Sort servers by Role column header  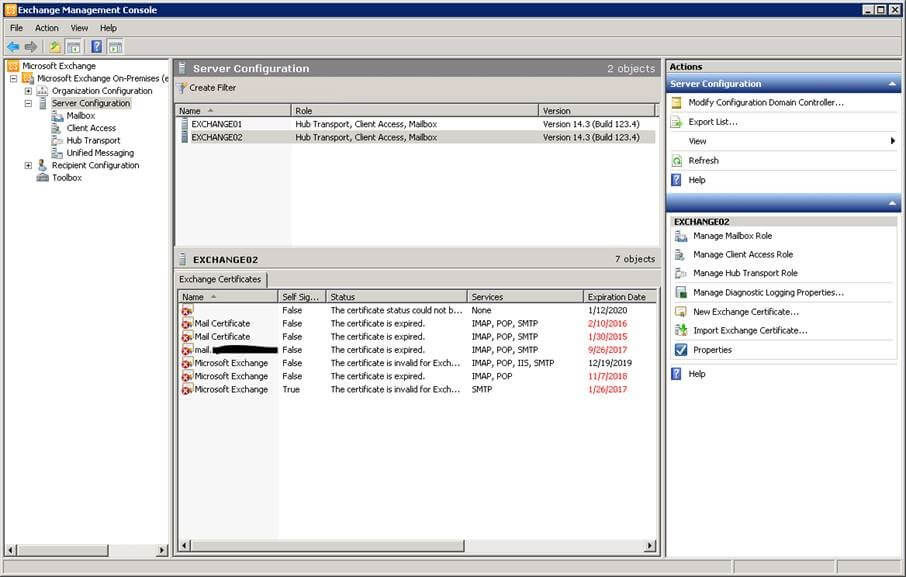[414, 111]
